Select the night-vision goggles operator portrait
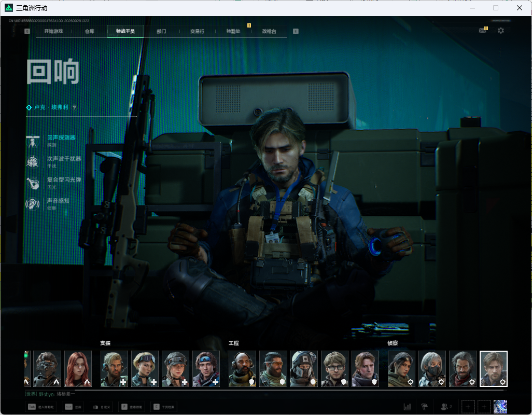Screen dimensions: 532x415 pyautogui.click(x=48, y=369)
